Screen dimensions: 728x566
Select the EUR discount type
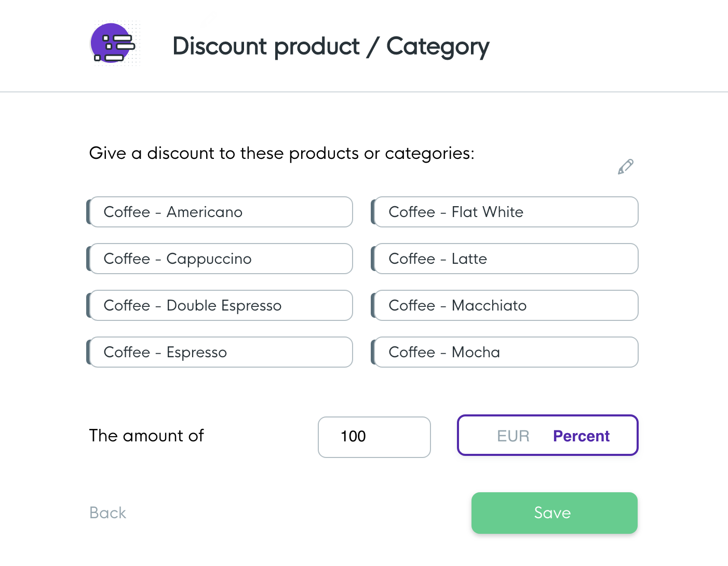coord(513,436)
